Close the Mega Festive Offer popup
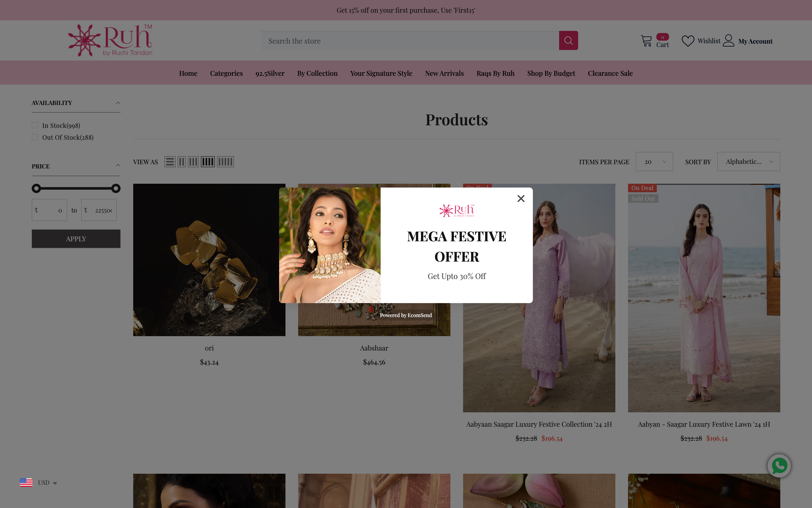 [521, 199]
